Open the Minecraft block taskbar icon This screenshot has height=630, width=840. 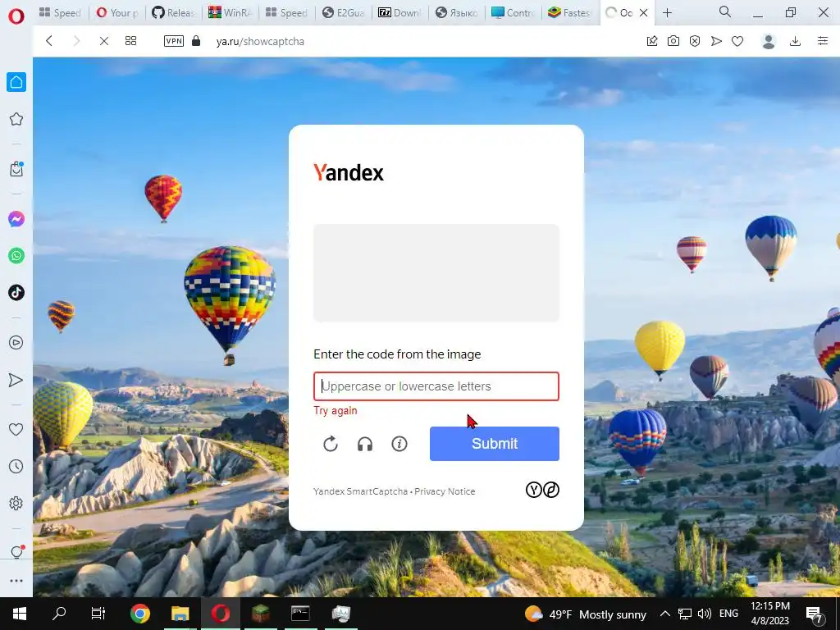[260, 614]
